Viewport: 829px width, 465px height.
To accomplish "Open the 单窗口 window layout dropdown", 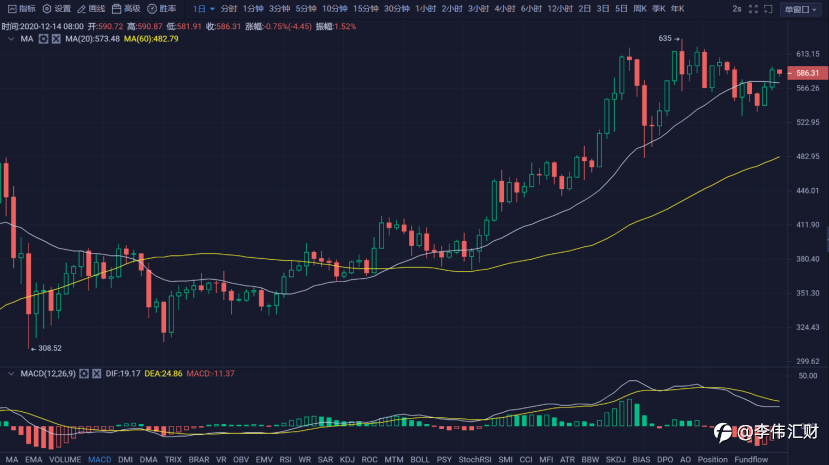I will click(x=800, y=10).
